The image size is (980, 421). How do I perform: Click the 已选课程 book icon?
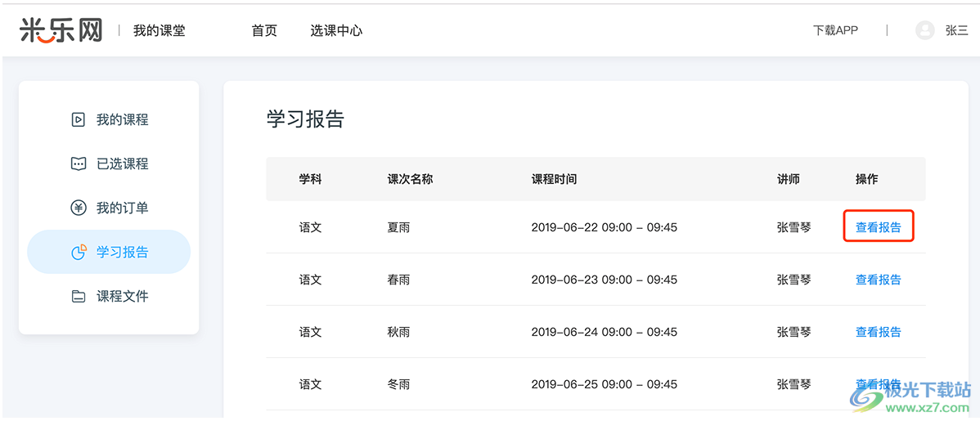tap(79, 163)
